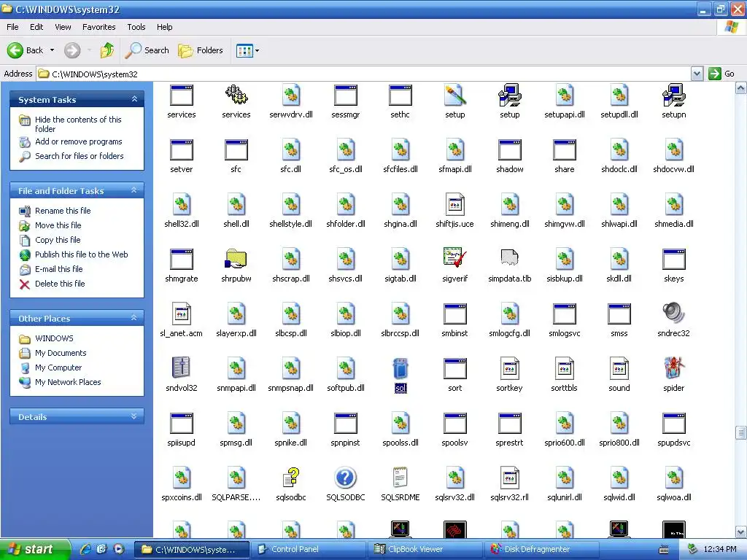The width and height of the screenshot is (747, 560).
Task: Collapse the Other Places panel
Action: (134, 318)
